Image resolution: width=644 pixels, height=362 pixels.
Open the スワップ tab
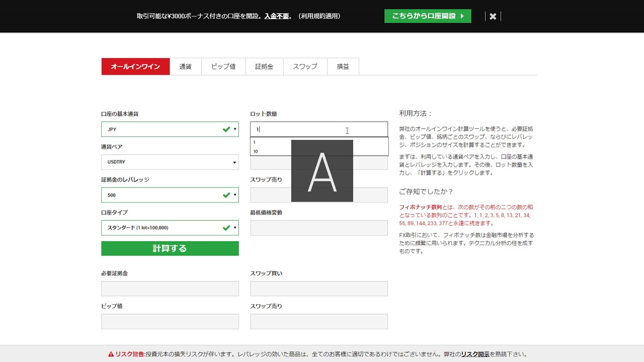[305, 66]
